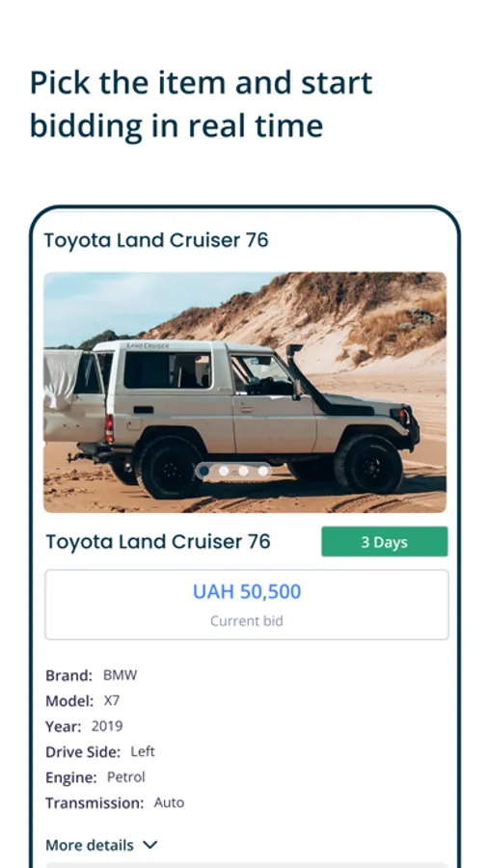489x868 pixels.
Task: Click the Drive Side Left value
Action: click(x=143, y=751)
